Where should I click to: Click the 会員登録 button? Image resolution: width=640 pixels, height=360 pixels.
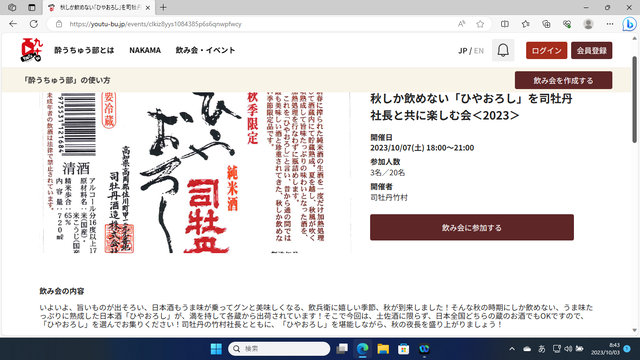[x=591, y=50]
